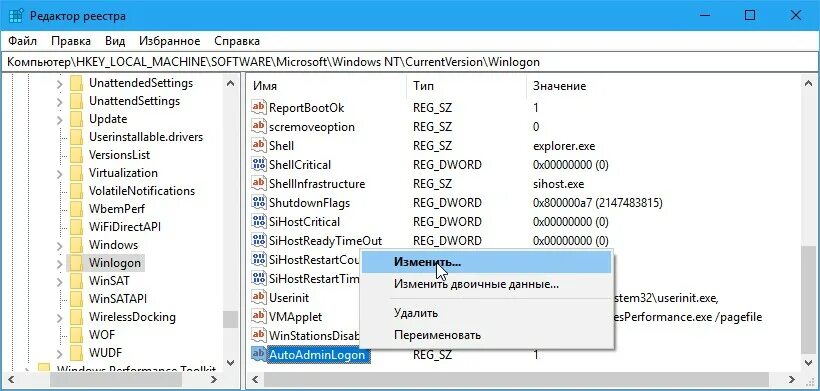820x391 pixels.
Task: Expand the UnattendedSettings key
Action: point(60,83)
